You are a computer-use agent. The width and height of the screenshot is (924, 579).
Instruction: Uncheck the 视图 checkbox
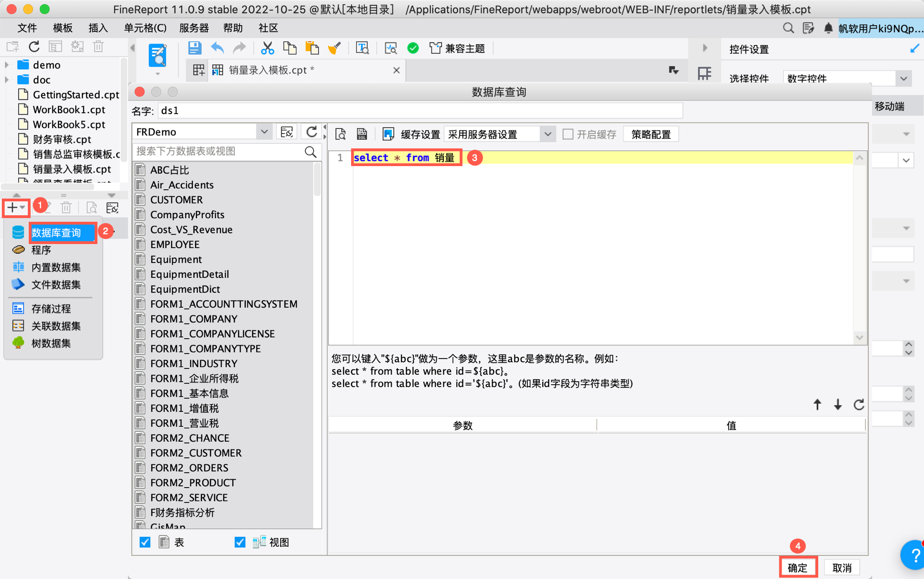click(240, 542)
